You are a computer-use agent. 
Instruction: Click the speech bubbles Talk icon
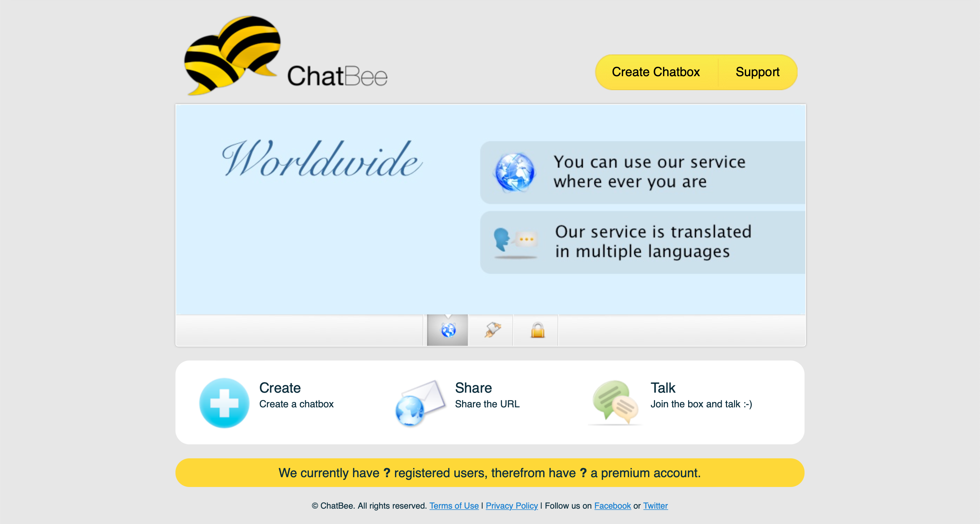click(x=615, y=403)
